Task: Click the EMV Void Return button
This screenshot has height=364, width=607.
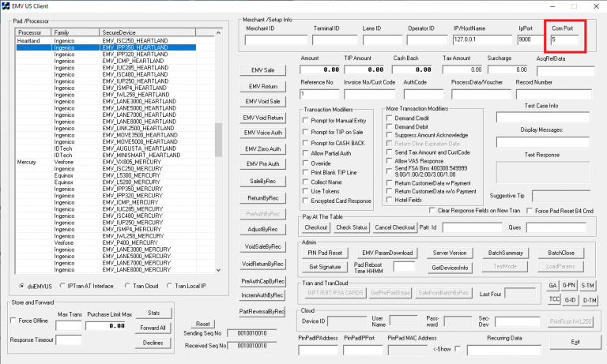Action: 263,118
